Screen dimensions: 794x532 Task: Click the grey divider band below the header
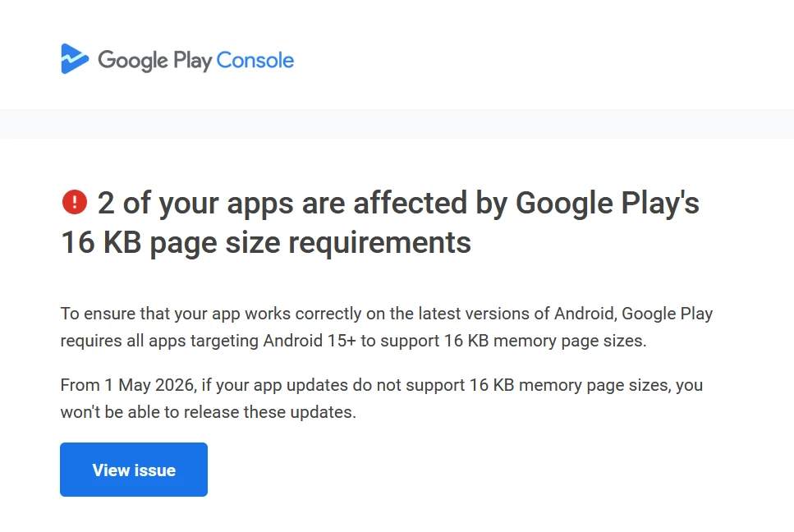[397, 123]
